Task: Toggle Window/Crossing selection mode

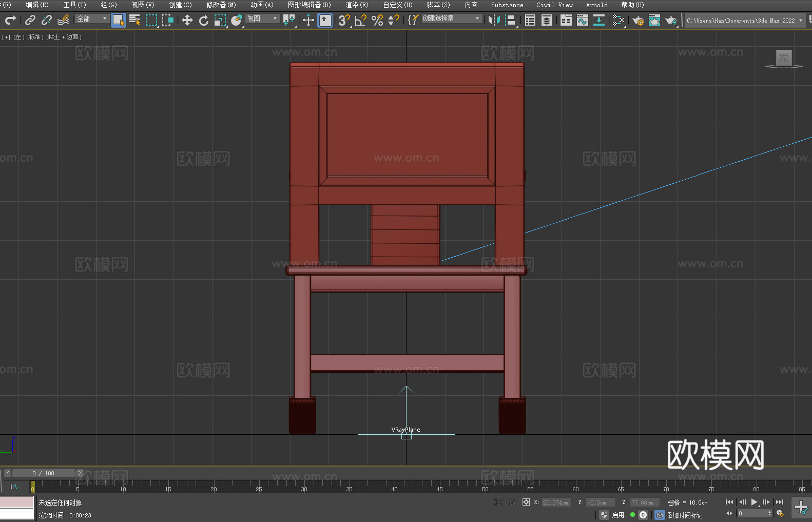Action: (168, 20)
